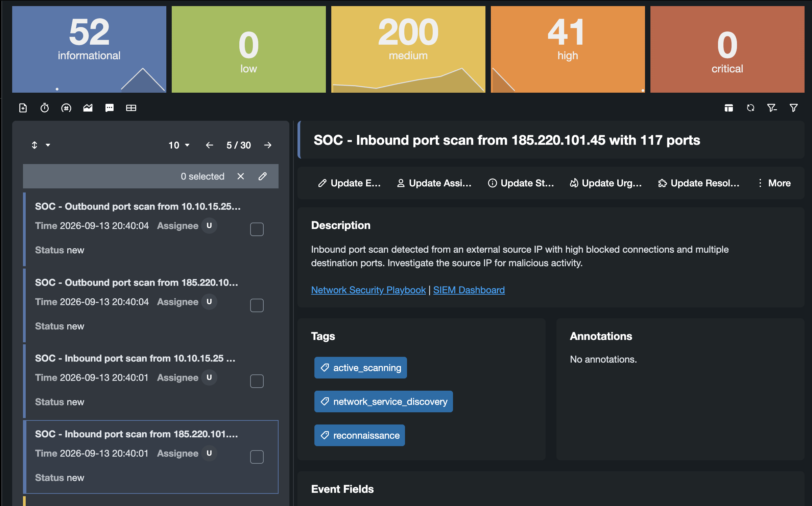812x506 pixels.
Task: Click the 0 selected label
Action: pyautogui.click(x=202, y=176)
